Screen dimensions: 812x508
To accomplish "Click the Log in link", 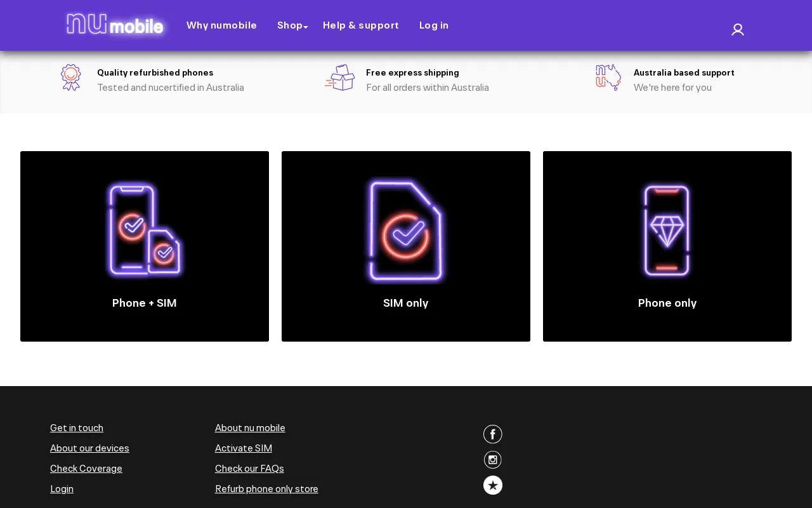I will click(434, 25).
